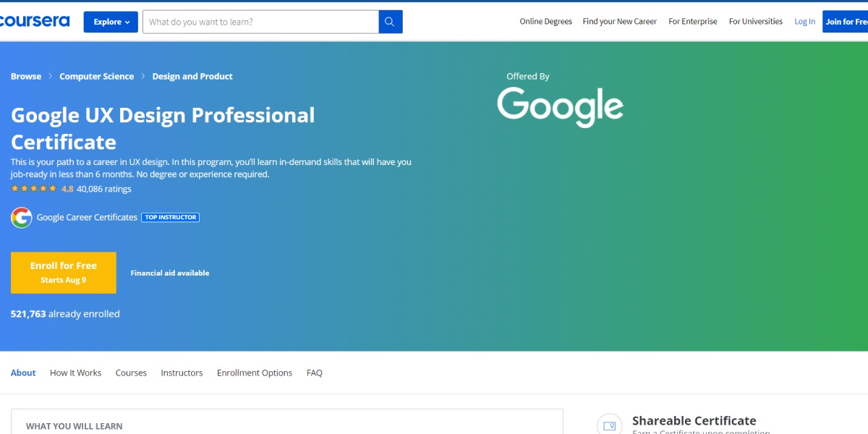Open Find your New Career

tap(619, 22)
